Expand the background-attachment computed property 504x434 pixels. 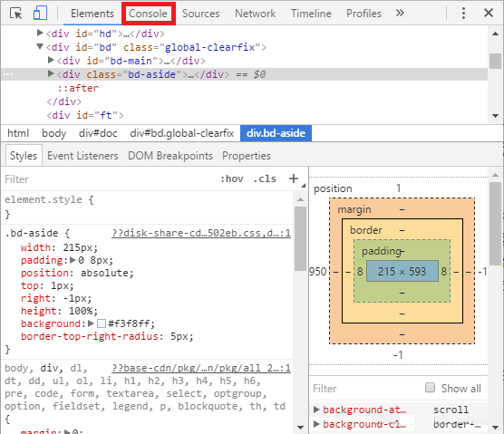pyautogui.click(x=316, y=410)
